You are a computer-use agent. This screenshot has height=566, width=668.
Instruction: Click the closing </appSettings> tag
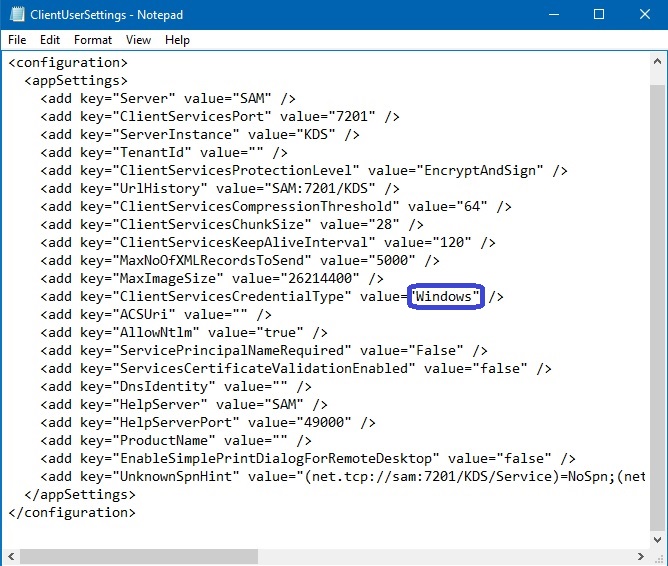tap(80, 494)
